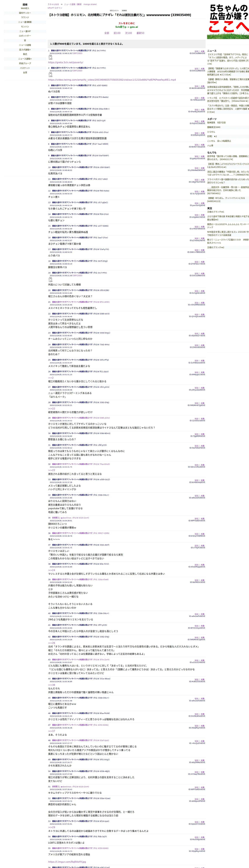The height and width of the screenshot is (868, 249).
Task: Open 競輪実況1640 thread in right sidebar
Action: 214,127
